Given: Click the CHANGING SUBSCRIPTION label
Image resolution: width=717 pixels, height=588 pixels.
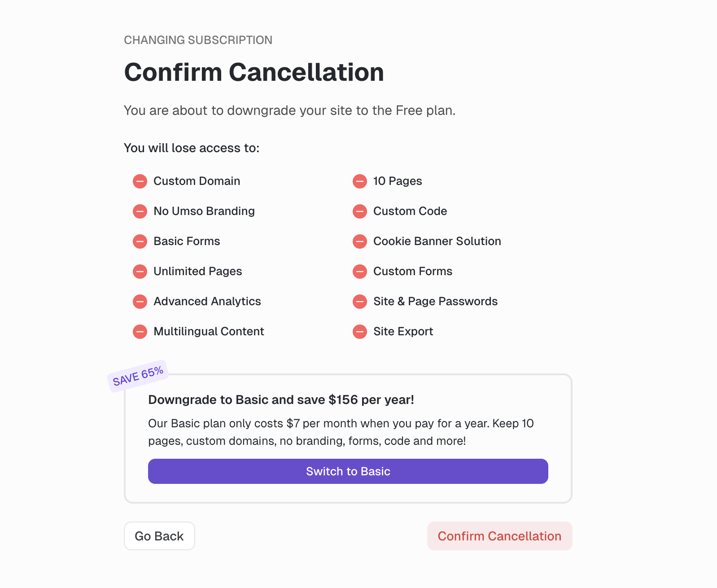Looking at the screenshot, I should (198, 40).
